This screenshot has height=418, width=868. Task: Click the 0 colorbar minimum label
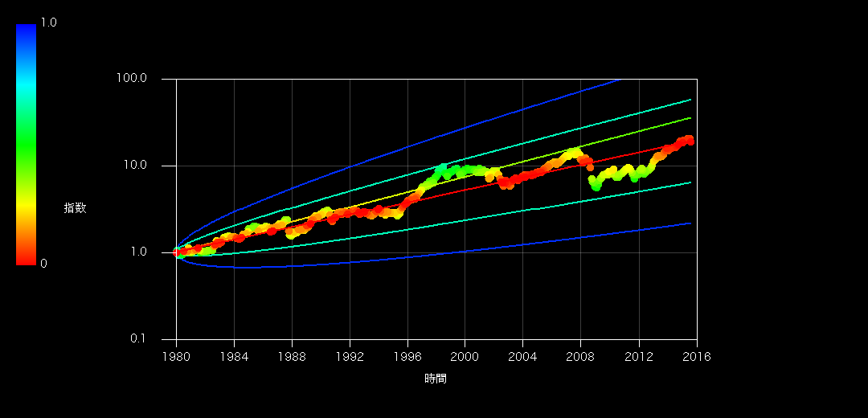pos(43,264)
